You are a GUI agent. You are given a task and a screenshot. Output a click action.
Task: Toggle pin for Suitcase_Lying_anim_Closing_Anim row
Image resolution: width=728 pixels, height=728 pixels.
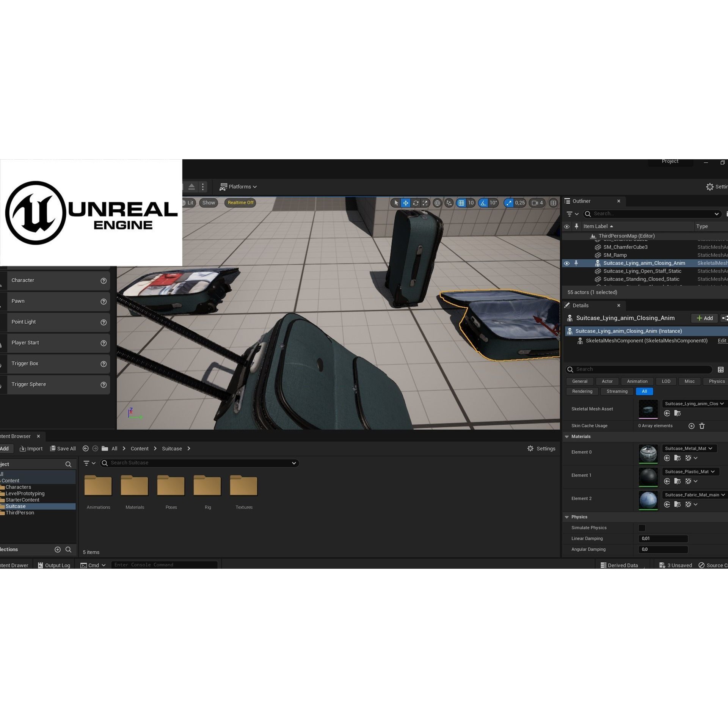pyautogui.click(x=576, y=263)
